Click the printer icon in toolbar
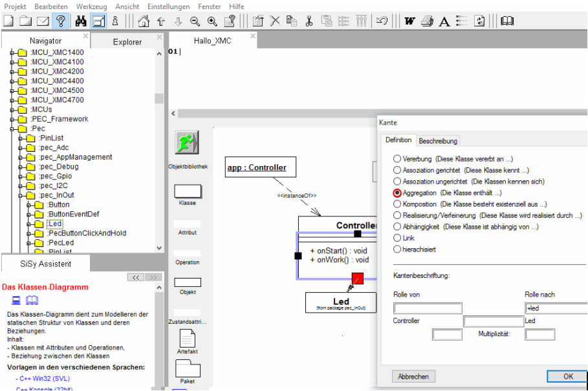Viewport: 588px width, 391px height. (x=427, y=21)
